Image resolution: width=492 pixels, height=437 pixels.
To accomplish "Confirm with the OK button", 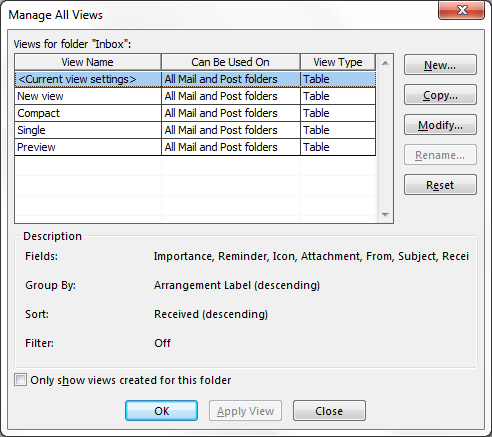I will tap(162, 411).
